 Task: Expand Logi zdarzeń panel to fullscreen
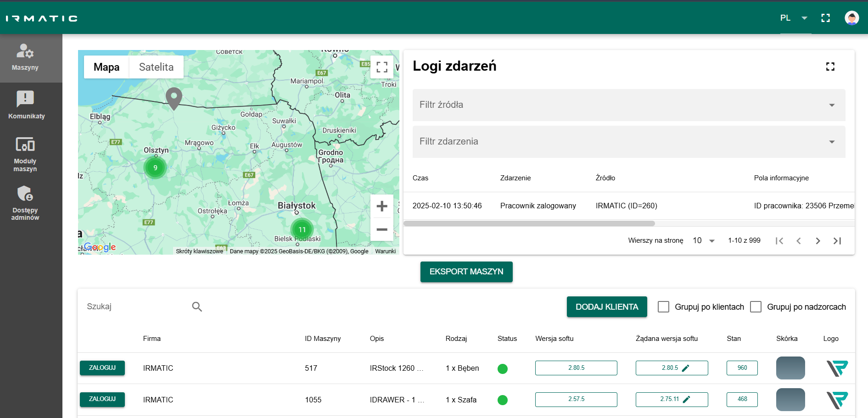pyautogui.click(x=830, y=67)
